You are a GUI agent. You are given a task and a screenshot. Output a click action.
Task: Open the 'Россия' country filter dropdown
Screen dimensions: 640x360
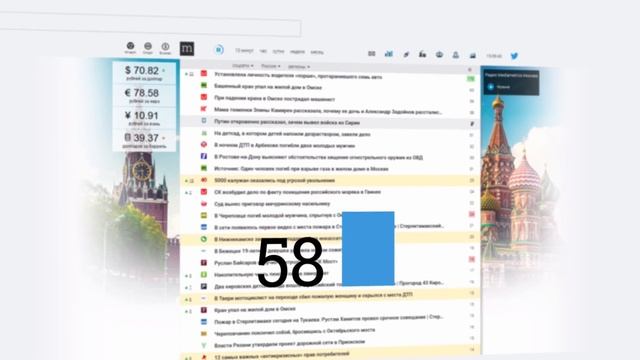coord(271,66)
